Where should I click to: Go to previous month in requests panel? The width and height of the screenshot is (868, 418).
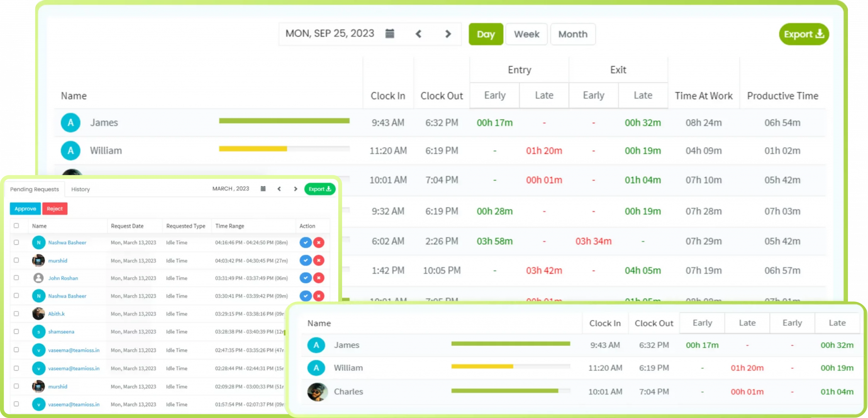pos(279,189)
